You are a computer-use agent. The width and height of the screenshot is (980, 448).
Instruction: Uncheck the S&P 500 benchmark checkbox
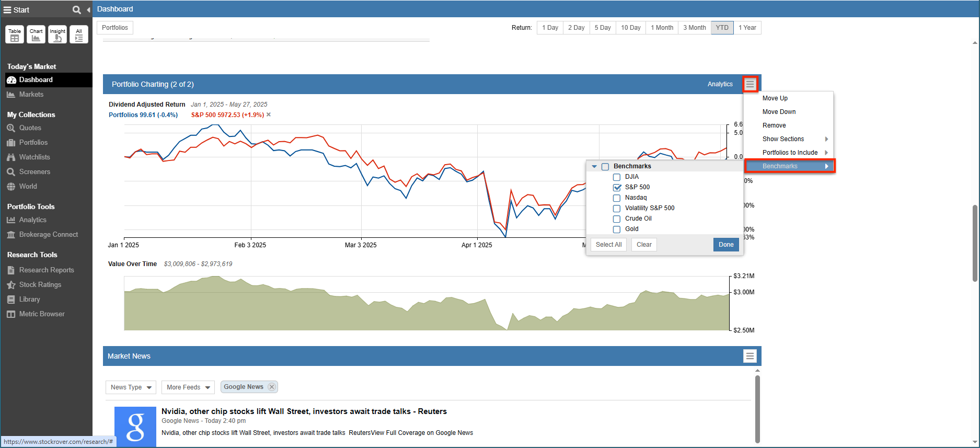[617, 188]
